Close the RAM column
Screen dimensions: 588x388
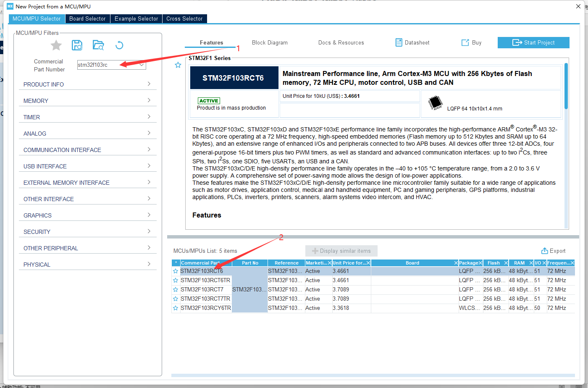[531, 263]
